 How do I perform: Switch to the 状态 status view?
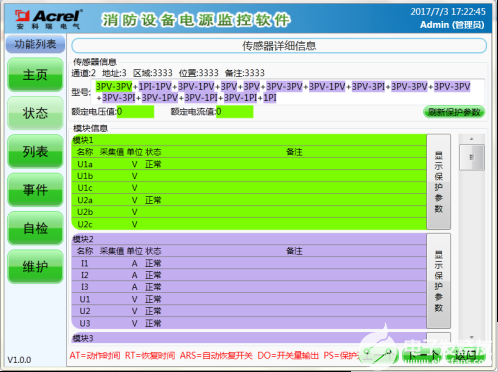(35, 113)
